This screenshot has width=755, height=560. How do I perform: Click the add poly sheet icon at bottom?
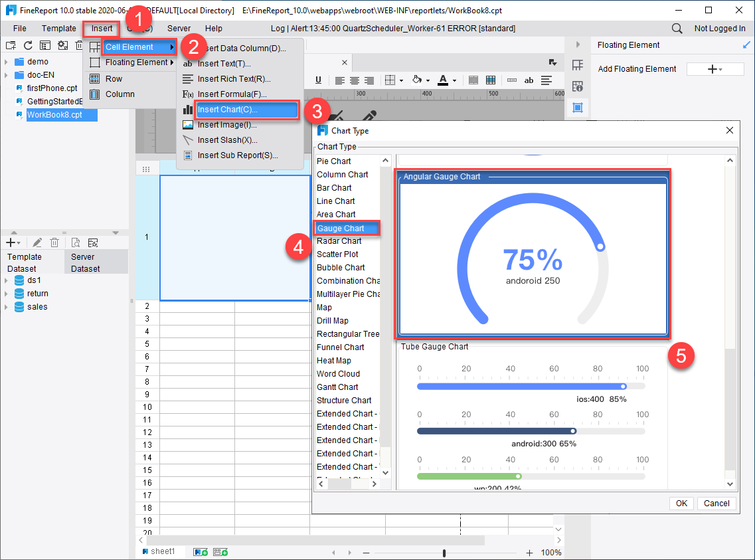220,552
